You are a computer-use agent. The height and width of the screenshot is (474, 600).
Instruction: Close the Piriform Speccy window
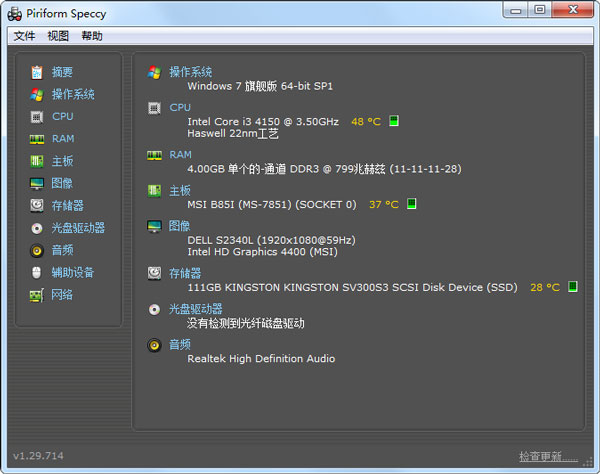point(572,10)
